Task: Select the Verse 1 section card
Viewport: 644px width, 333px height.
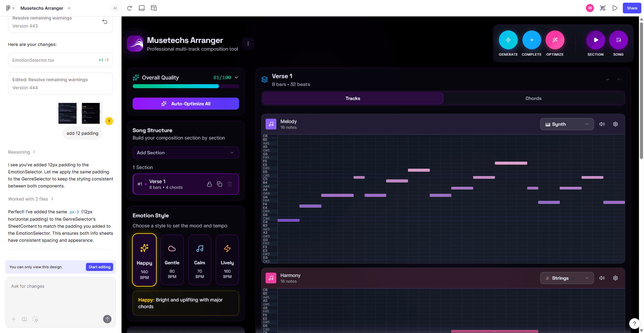Action: (x=186, y=184)
